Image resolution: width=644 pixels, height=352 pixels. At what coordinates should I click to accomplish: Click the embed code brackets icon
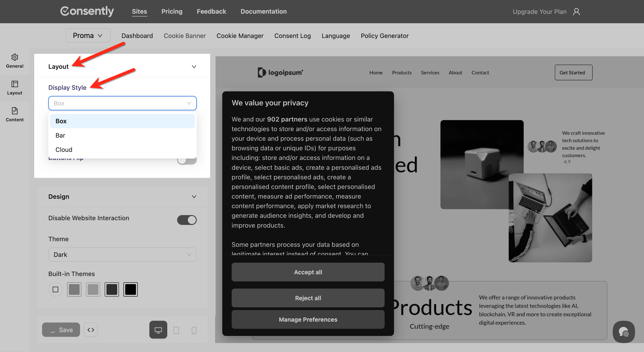(x=91, y=330)
